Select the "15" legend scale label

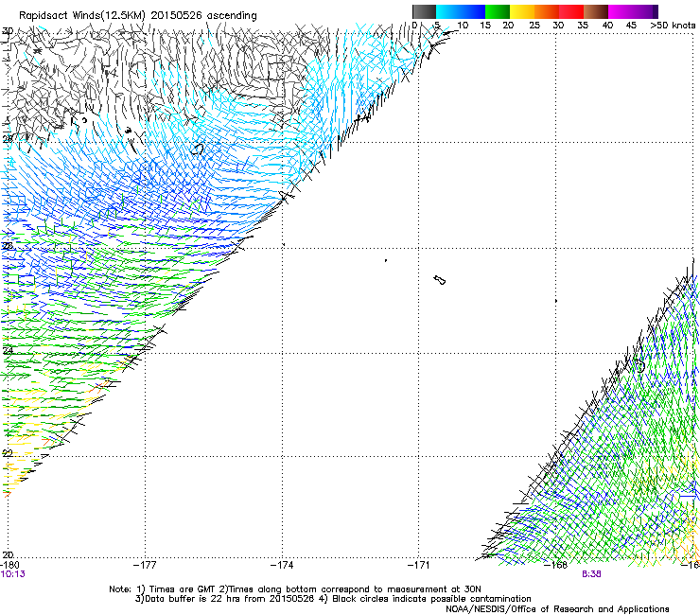point(485,26)
